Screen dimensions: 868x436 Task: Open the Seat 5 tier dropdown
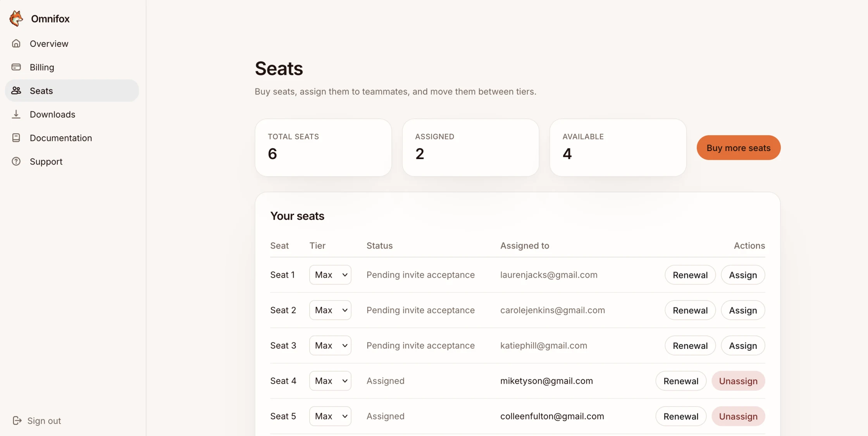[330, 416]
